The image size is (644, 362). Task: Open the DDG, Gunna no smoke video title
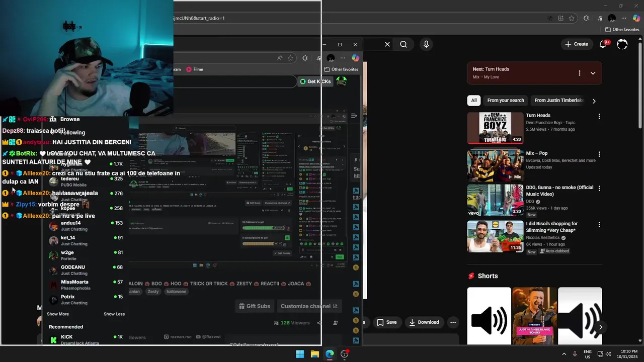559,191
